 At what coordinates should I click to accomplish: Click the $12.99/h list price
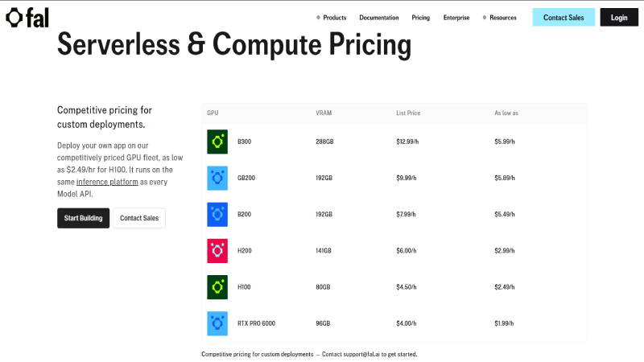coord(407,142)
